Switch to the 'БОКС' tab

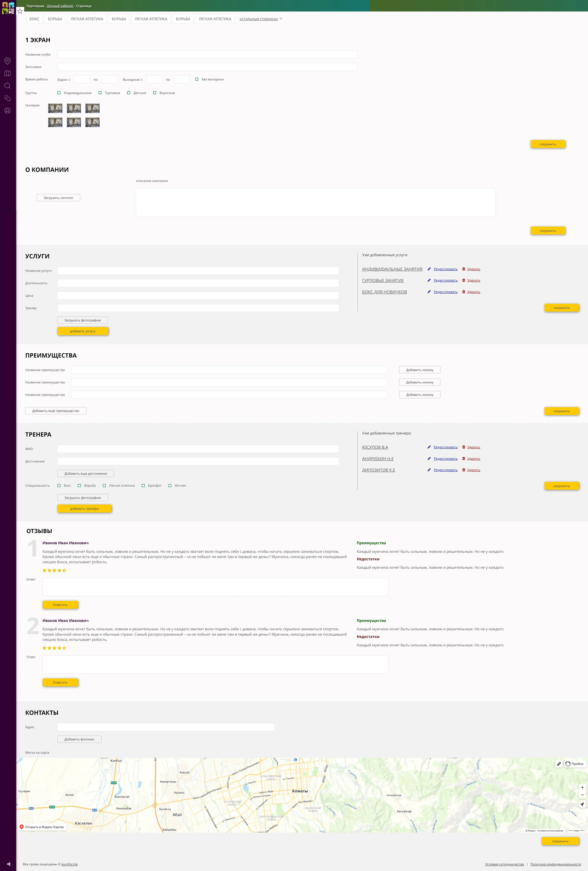pyautogui.click(x=34, y=19)
